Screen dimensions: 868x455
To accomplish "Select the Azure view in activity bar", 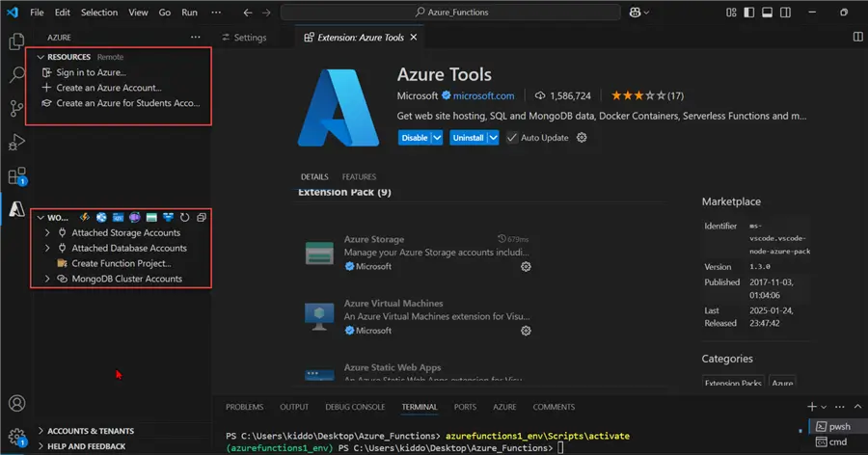I will coord(16,208).
